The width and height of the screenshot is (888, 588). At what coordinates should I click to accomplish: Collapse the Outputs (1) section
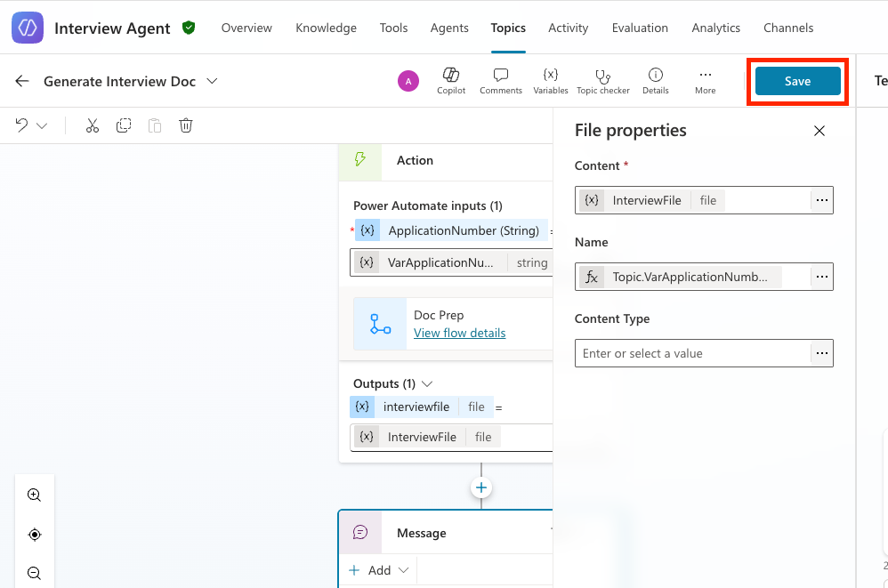pyautogui.click(x=426, y=384)
